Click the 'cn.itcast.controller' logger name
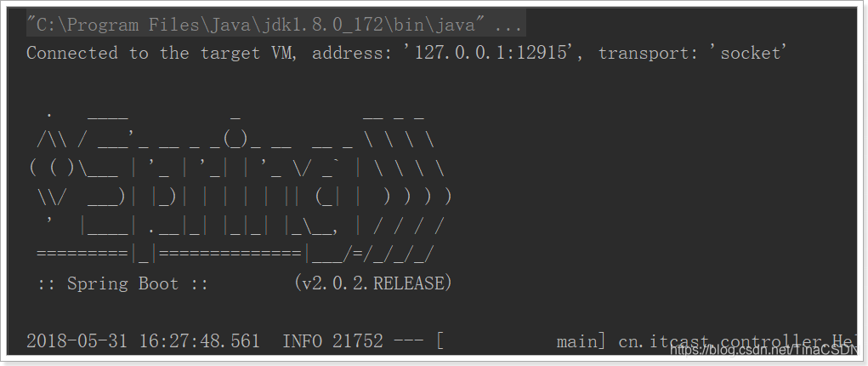Image resolution: width=868 pixels, height=366 pixels. coord(723,341)
